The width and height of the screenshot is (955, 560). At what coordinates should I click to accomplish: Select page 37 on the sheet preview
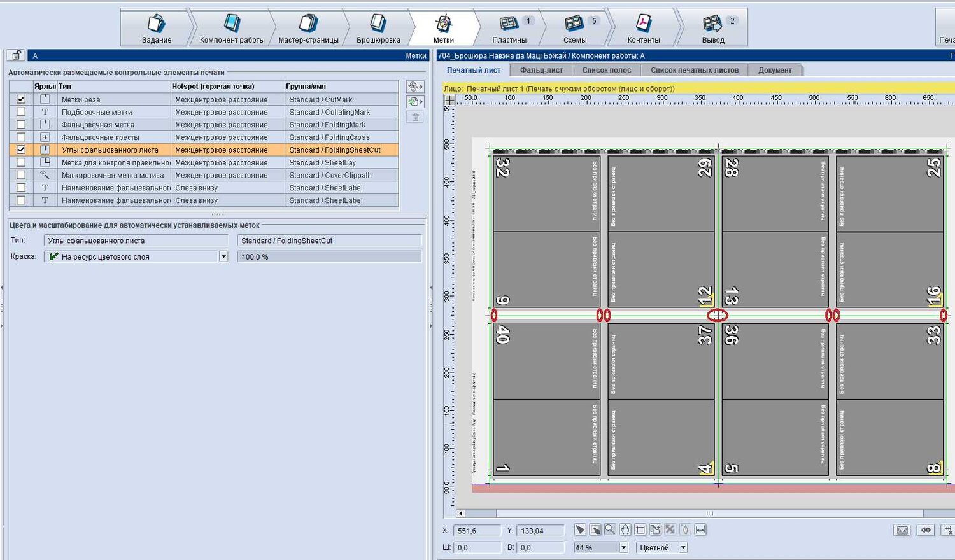(661, 361)
